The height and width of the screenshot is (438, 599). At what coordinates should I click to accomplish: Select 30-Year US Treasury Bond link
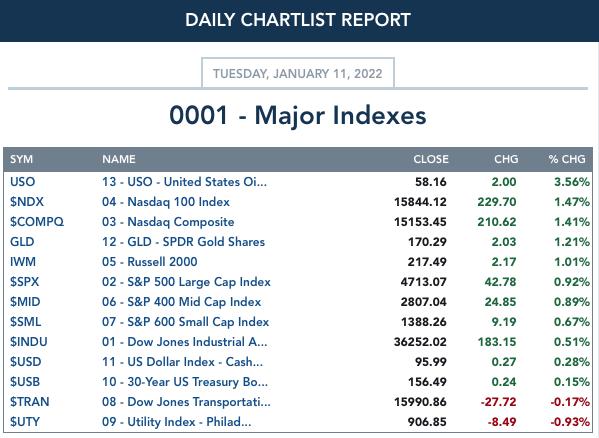click(x=185, y=382)
